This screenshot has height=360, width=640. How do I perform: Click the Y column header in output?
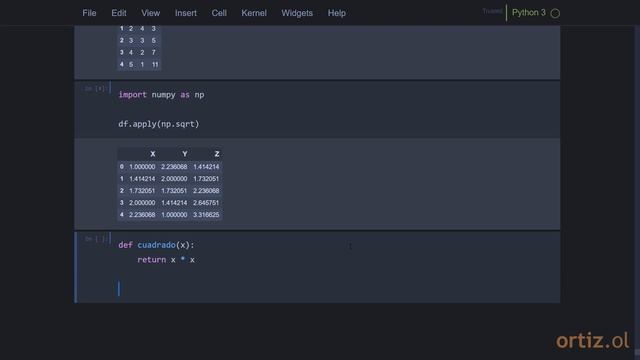click(x=185, y=154)
